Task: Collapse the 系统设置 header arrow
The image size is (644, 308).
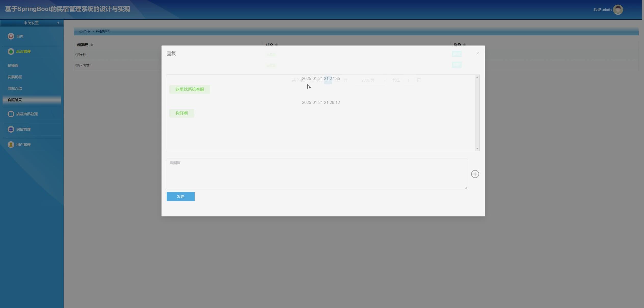Action: pos(58,23)
